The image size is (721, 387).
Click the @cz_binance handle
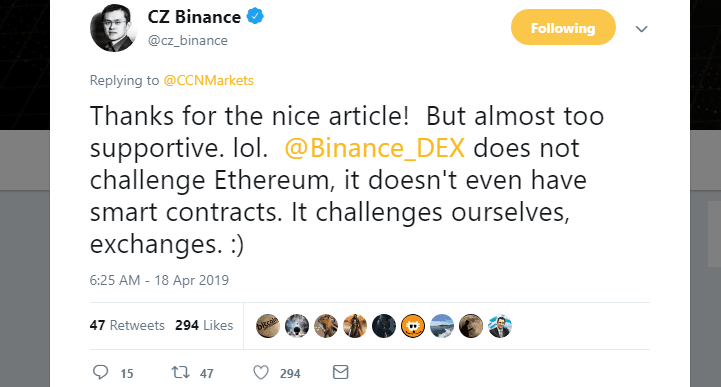click(x=188, y=40)
